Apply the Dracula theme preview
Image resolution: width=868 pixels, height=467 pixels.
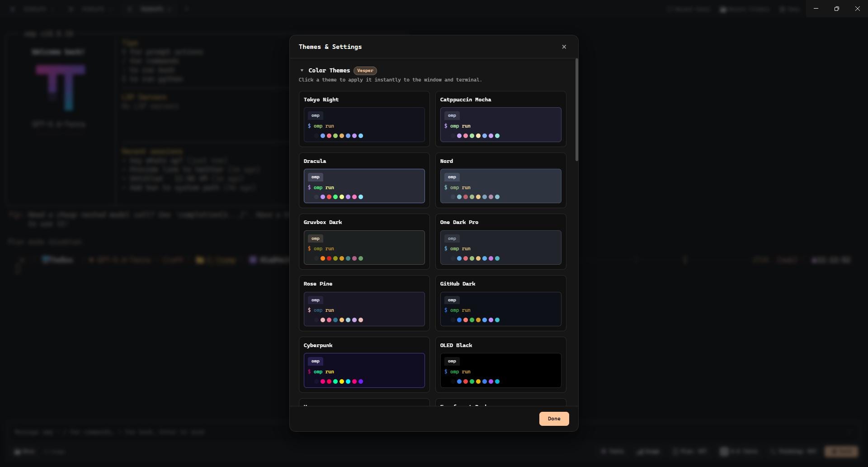[x=364, y=186]
